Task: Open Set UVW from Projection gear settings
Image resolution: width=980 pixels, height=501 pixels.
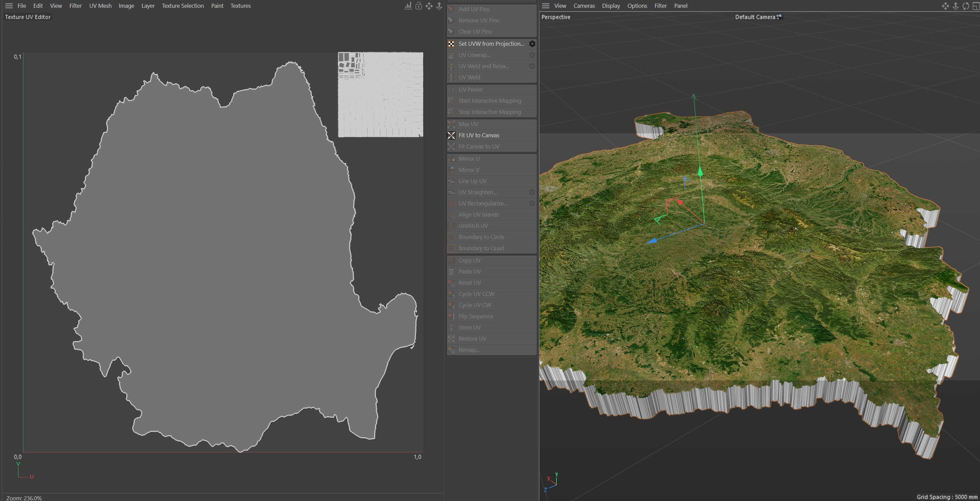Action: 532,44
